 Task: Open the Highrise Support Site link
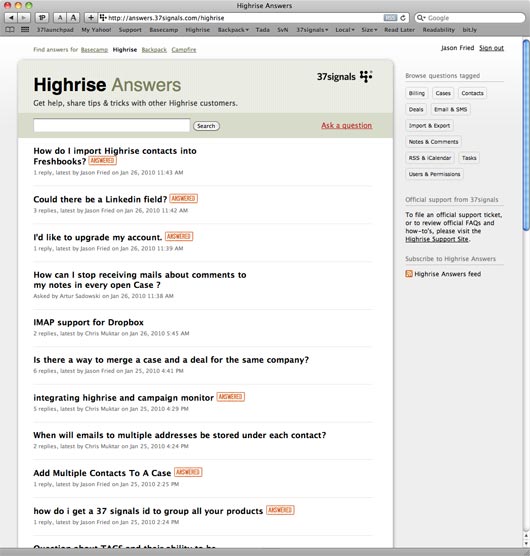(x=437, y=239)
